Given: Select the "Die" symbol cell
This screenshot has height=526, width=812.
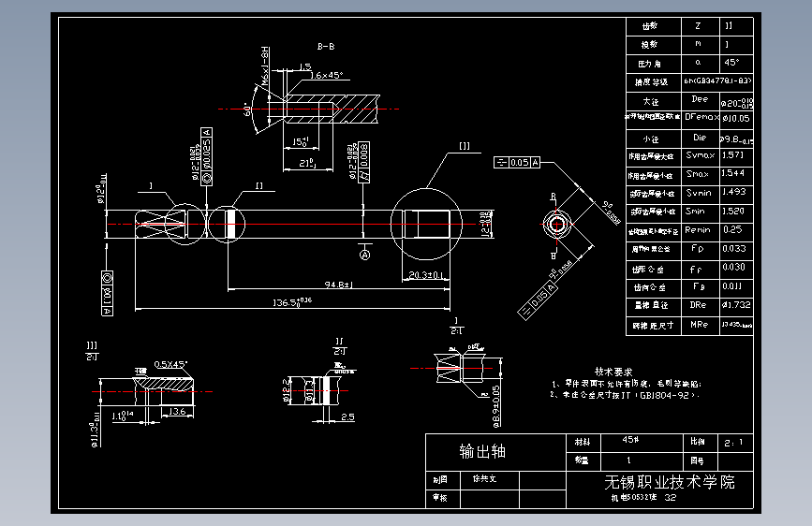Looking at the screenshot, I should (x=700, y=138).
